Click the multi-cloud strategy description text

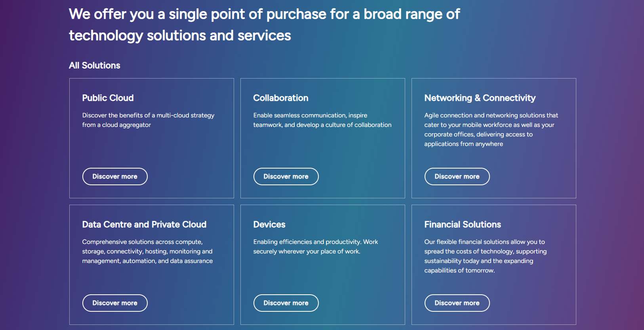[148, 120]
